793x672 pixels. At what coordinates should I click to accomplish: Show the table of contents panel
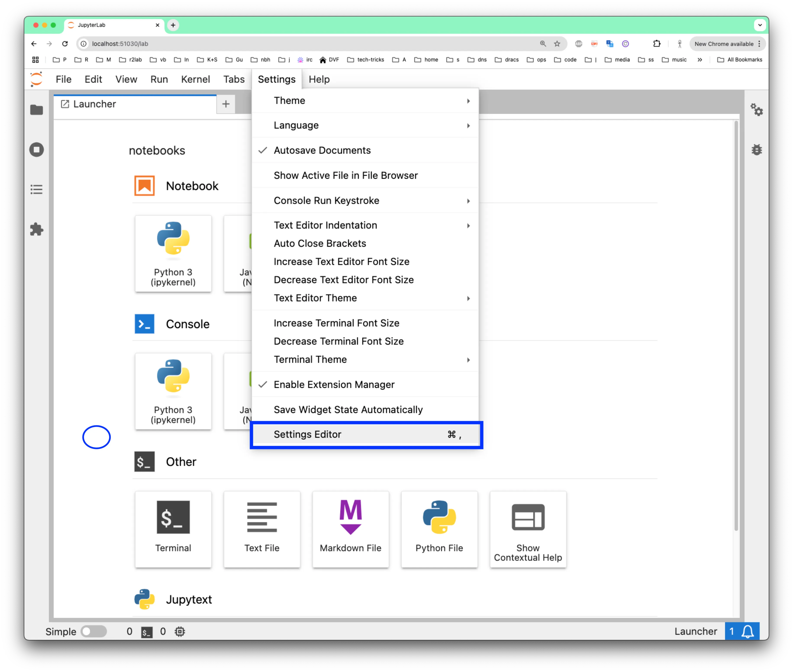pyautogui.click(x=37, y=189)
